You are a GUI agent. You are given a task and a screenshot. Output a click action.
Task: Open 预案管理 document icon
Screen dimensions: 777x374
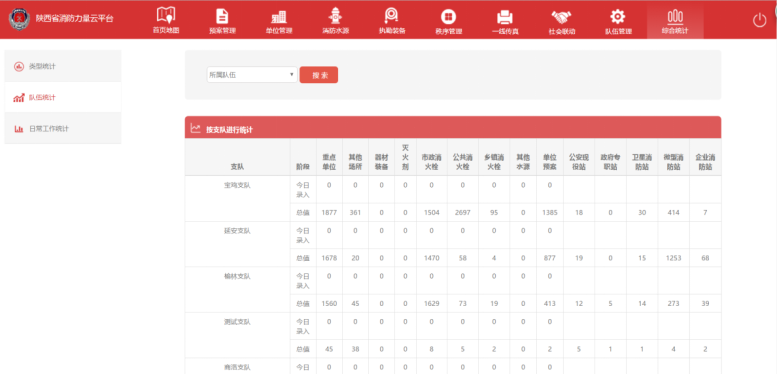[x=222, y=16]
